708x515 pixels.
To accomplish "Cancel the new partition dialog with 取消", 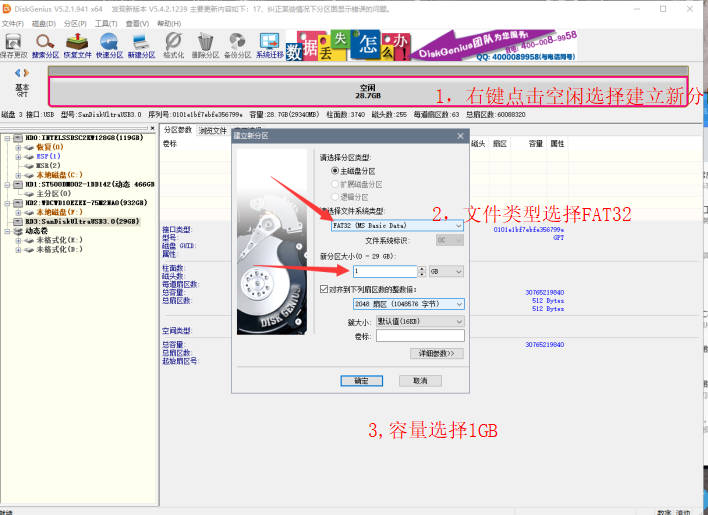I will (x=420, y=381).
